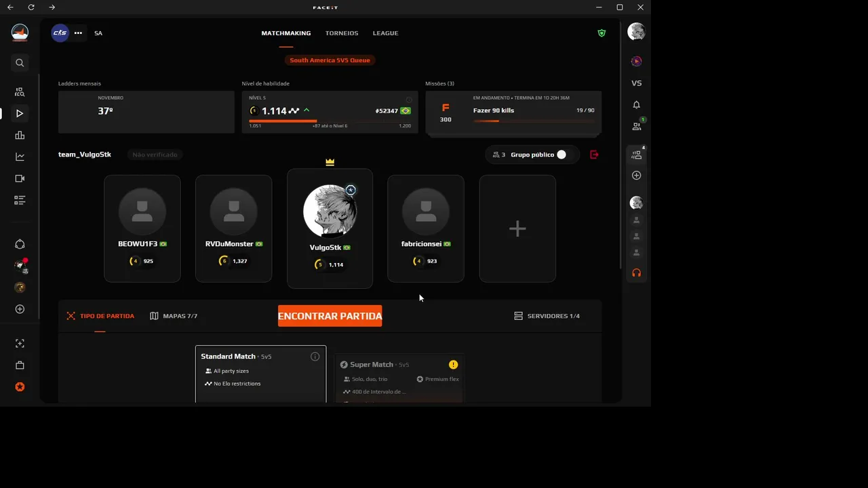Switch to the LEAGUE tab
Viewport: 868px width, 488px height.
pyautogui.click(x=385, y=33)
